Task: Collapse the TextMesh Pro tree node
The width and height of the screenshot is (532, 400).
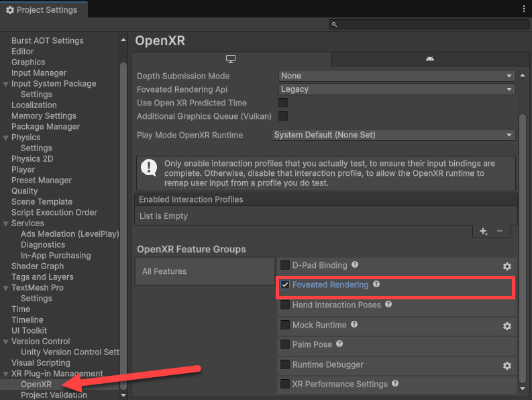Action: click(x=6, y=288)
